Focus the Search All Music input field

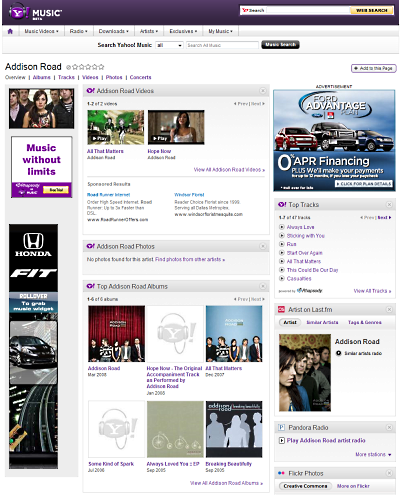(222, 45)
